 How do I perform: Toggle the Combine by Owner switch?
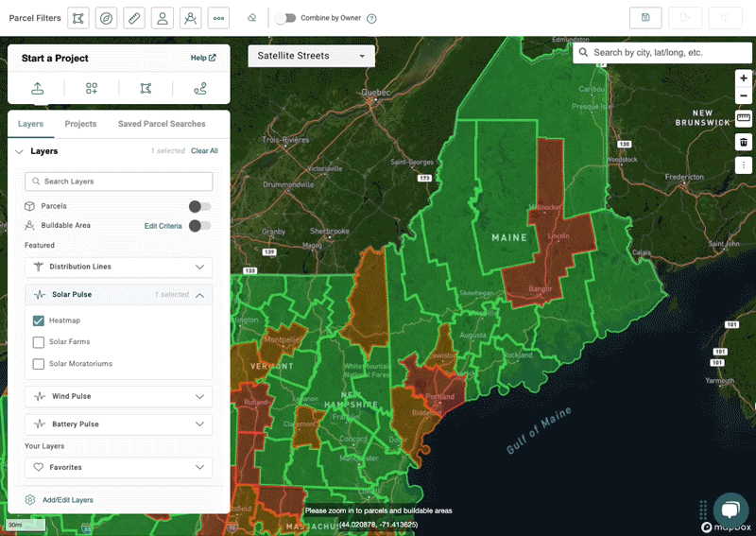[284, 18]
